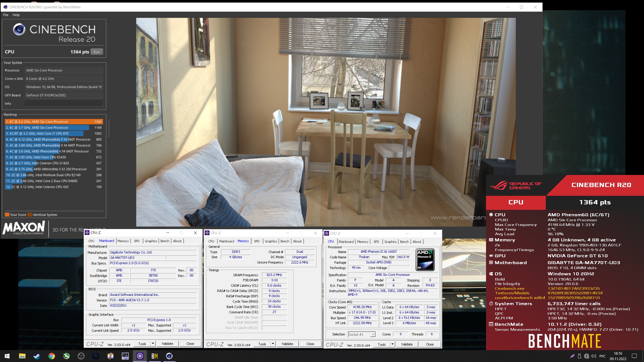Click the ranking panel resize grip handle
Screen dimensions: 644x362
point(108,128)
